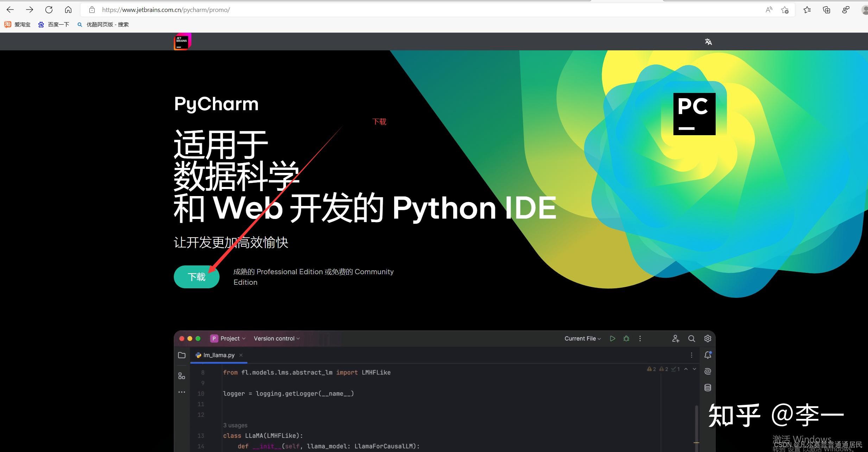
Task: Open the three-dot more actions menu
Action: pyautogui.click(x=640, y=338)
